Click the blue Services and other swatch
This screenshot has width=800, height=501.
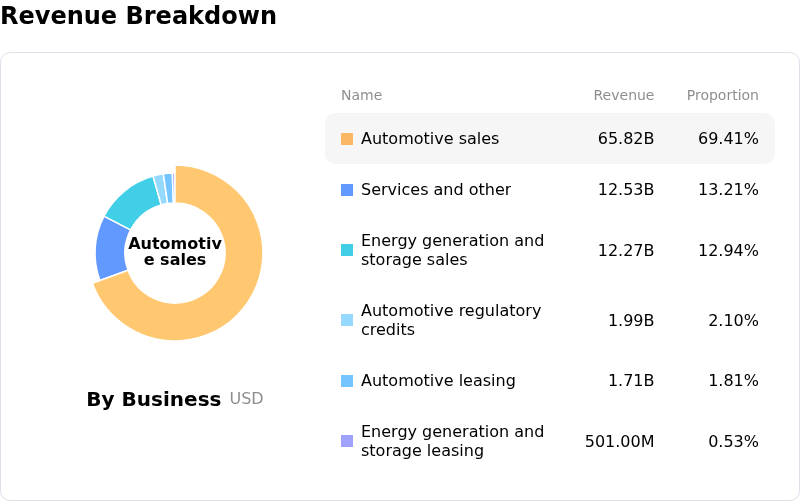(x=347, y=190)
